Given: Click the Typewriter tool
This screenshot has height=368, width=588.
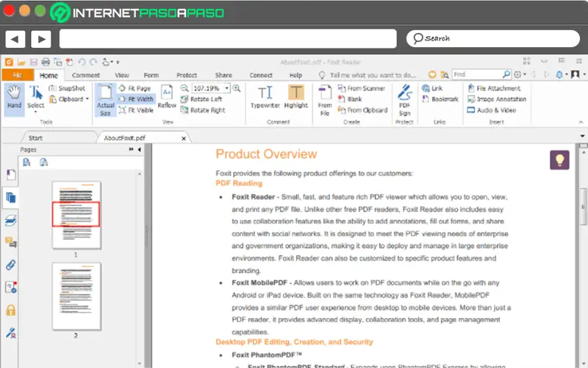Looking at the screenshot, I should click(265, 96).
